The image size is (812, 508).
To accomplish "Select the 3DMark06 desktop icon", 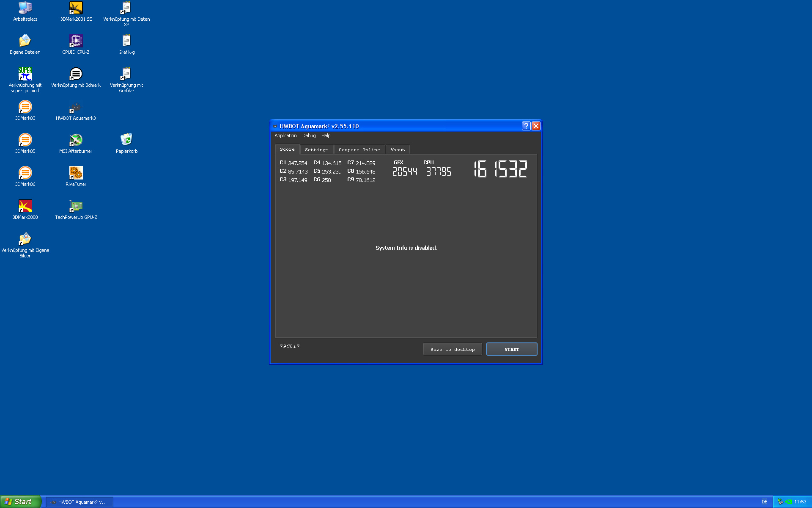I will point(25,177).
